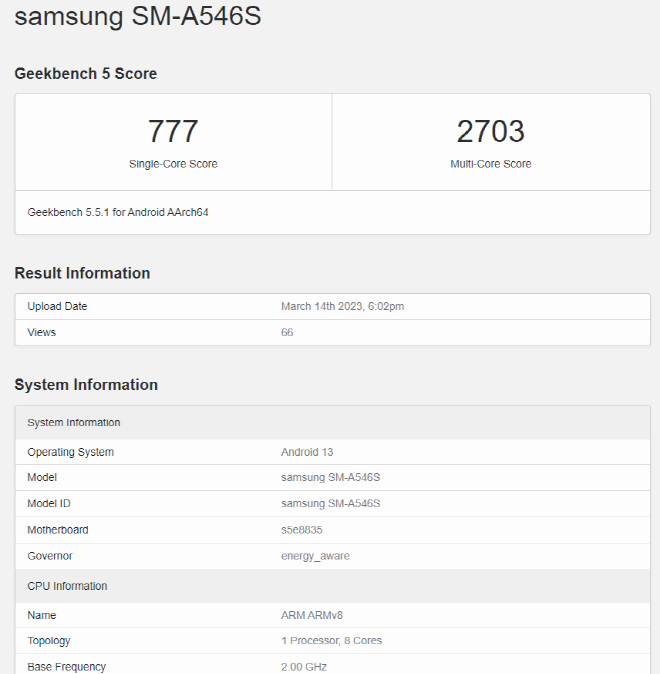Click the 2.00 GHz base frequency value
Image resolution: width=660 pixels, height=674 pixels.
(303, 666)
